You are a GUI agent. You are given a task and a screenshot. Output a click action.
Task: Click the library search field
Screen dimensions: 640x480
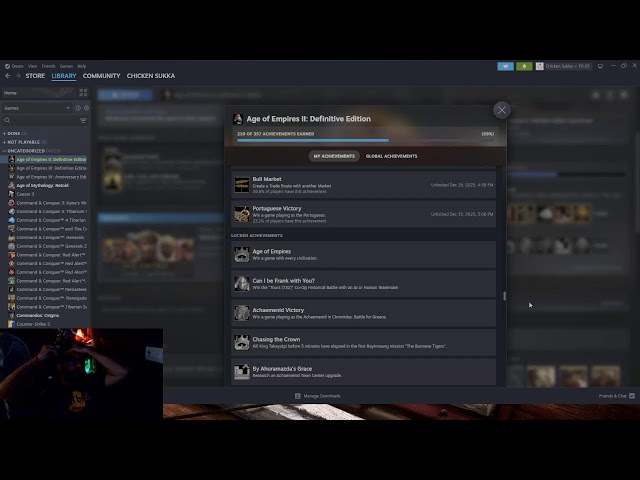[41, 120]
